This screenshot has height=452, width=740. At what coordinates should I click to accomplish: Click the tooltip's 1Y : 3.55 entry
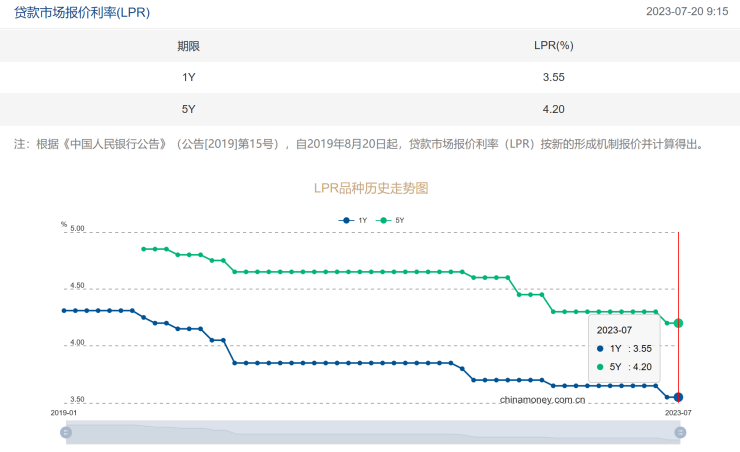coord(624,349)
